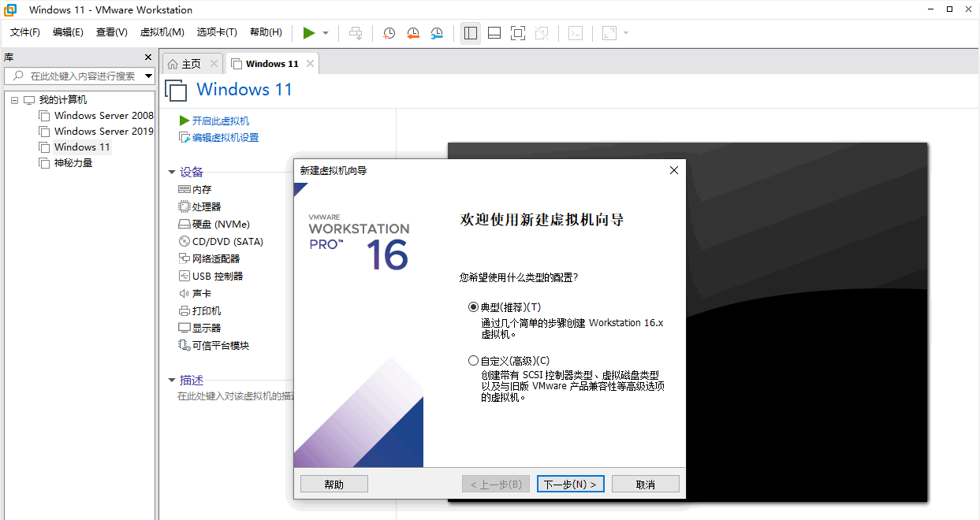Click the 取消 button in wizard
This screenshot has height=520, width=980.
click(645, 485)
